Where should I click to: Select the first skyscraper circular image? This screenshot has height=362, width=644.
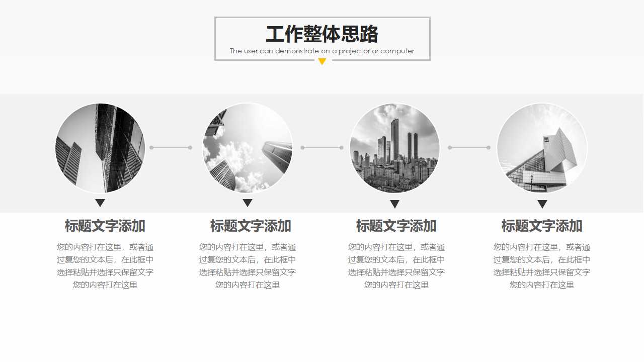tap(100, 148)
